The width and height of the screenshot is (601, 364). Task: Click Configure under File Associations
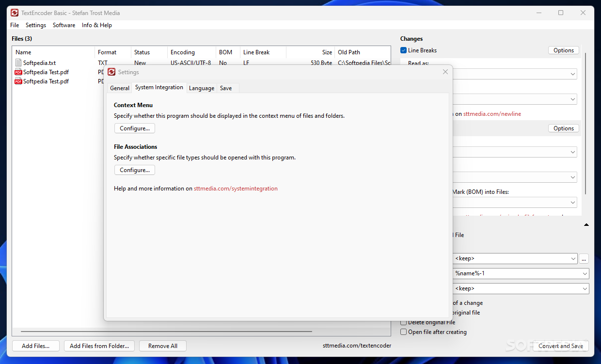tap(135, 170)
